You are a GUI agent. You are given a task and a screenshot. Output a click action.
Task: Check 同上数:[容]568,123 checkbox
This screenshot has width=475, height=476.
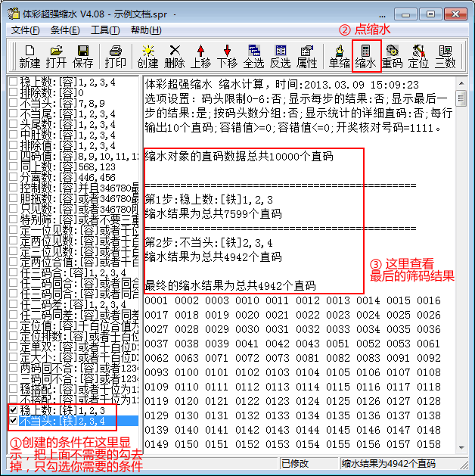coord(13,166)
